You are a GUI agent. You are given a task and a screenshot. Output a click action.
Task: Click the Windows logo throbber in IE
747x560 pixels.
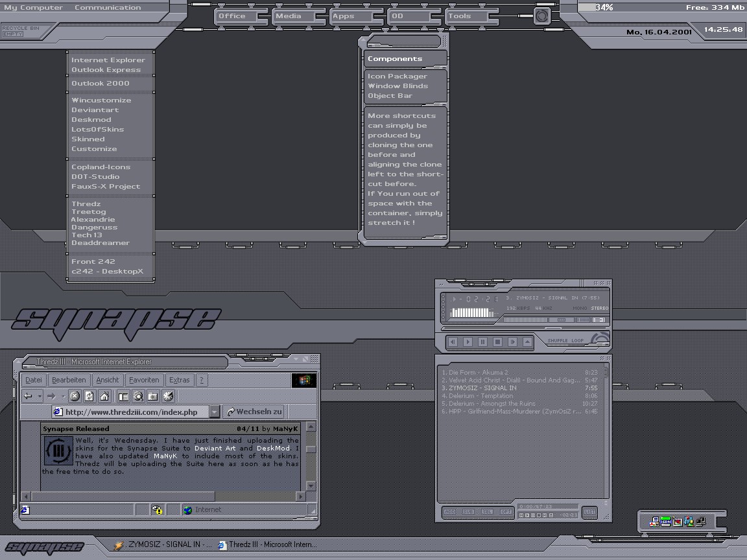coord(304,380)
